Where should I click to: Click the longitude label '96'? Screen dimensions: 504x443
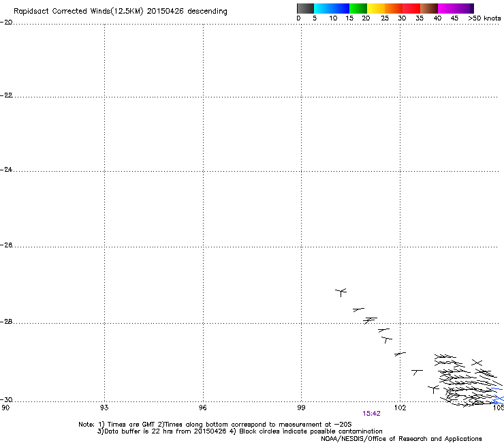202,408
